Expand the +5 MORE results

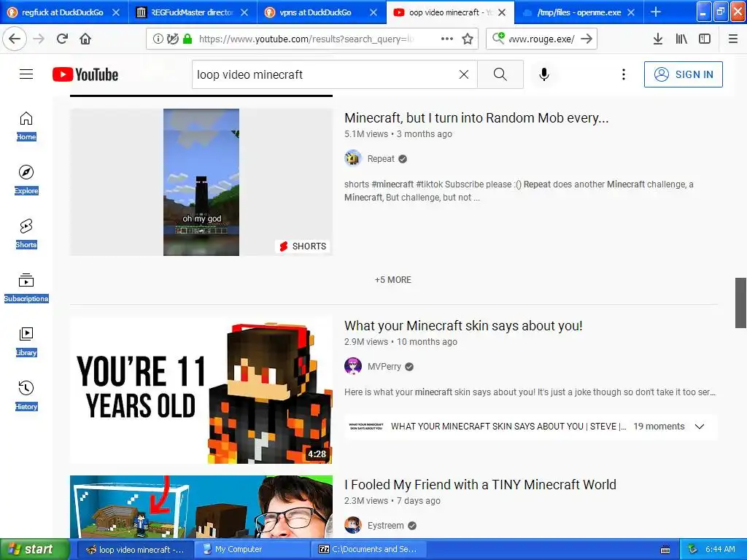393,280
